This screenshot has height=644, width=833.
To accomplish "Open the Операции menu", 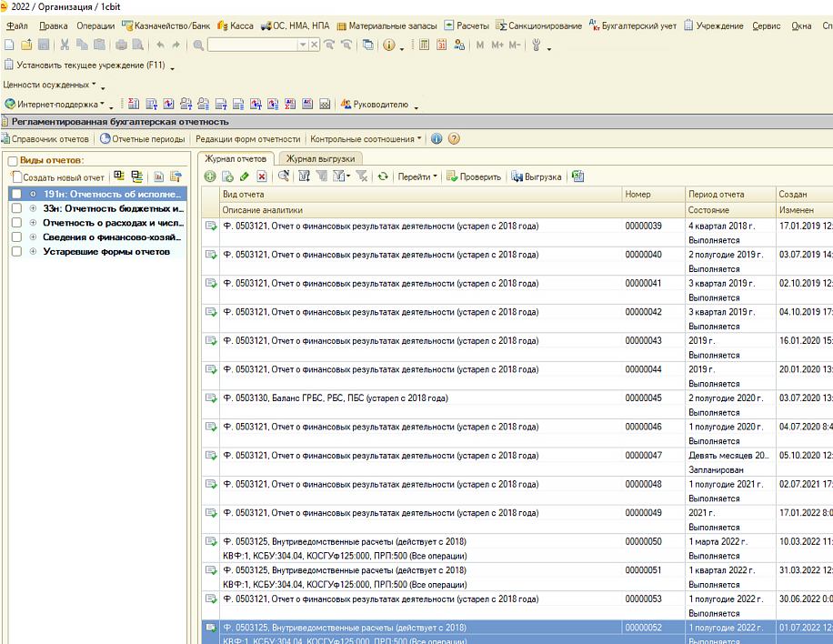I will click(x=95, y=25).
